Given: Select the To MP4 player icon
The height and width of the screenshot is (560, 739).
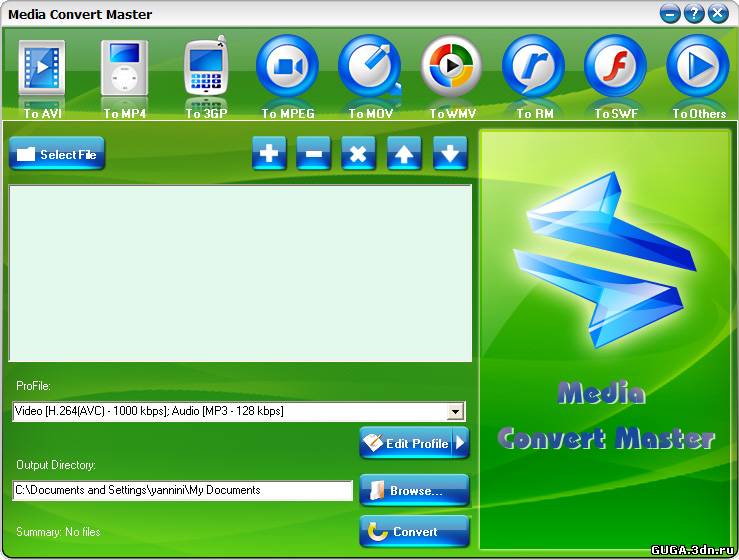Looking at the screenshot, I should 124,67.
